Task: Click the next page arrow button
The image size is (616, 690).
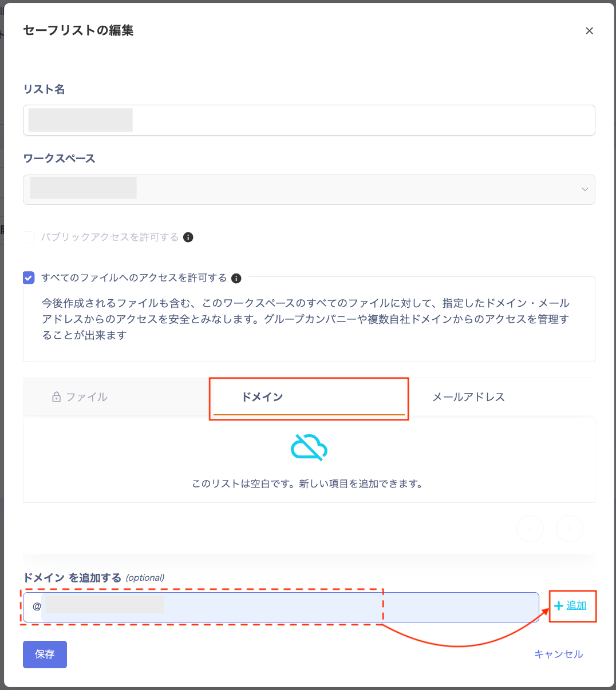Action: pos(570,529)
